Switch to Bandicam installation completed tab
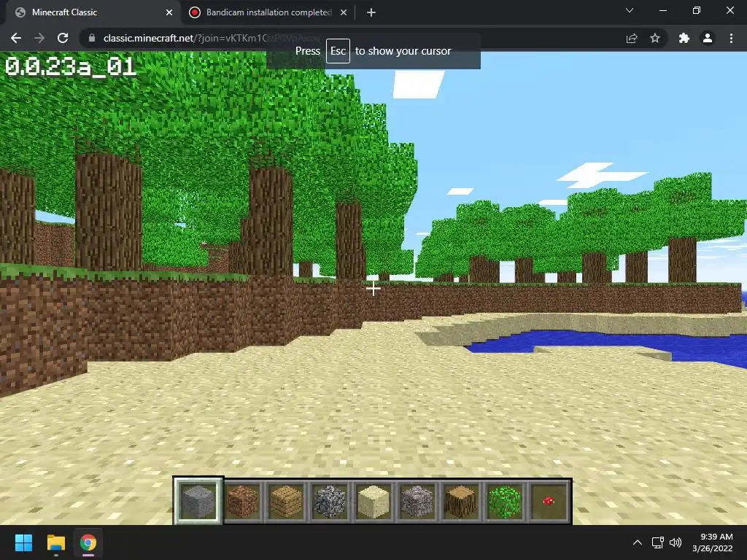 (268, 12)
